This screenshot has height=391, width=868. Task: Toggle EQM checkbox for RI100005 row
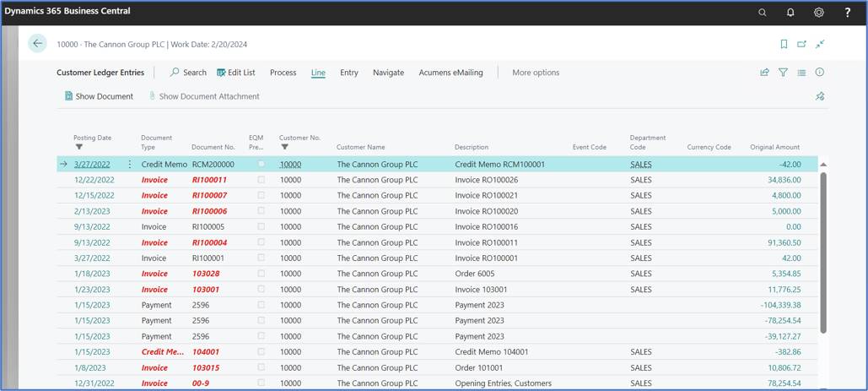(x=261, y=226)
